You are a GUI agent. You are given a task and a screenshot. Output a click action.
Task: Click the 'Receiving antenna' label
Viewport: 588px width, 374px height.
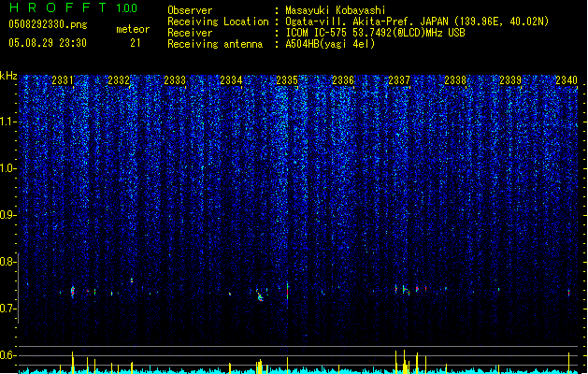[215, 44]
